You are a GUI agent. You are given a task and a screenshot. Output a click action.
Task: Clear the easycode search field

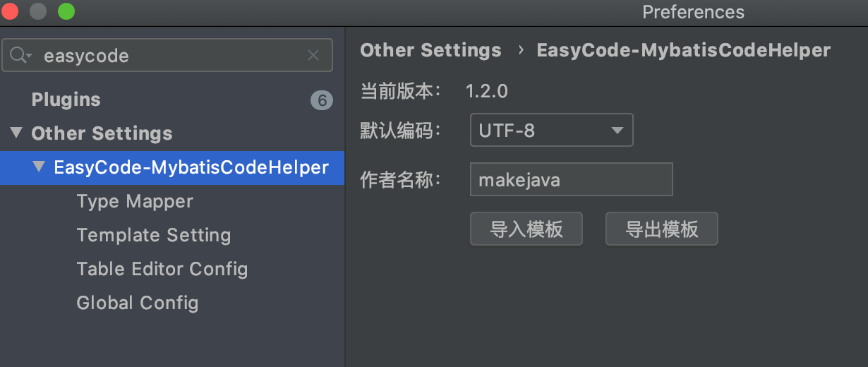(313, 56)
